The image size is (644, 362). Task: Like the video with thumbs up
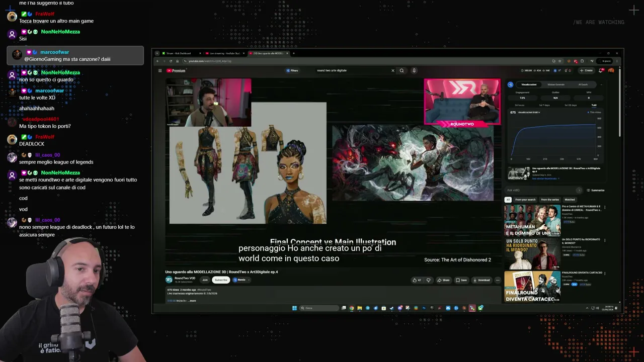coord(417,280)
